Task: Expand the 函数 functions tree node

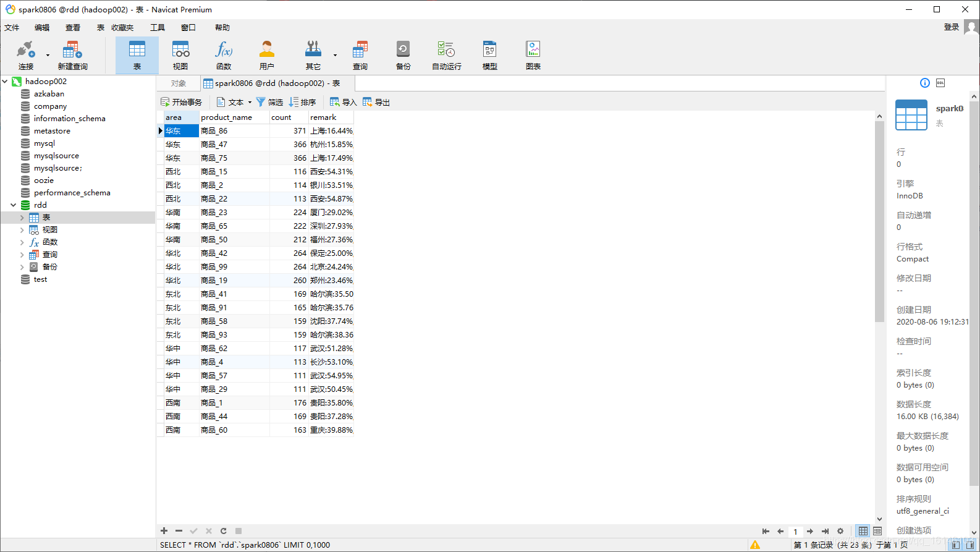Action: coord(22,242)
